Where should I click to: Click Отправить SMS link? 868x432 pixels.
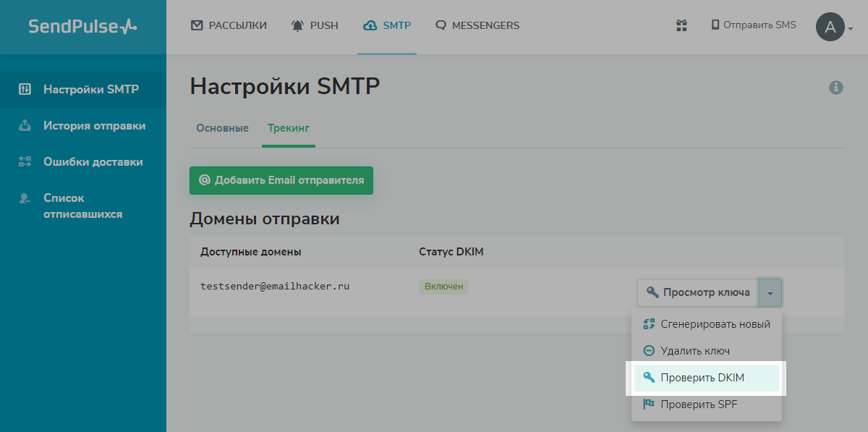[x=754, y=25]
